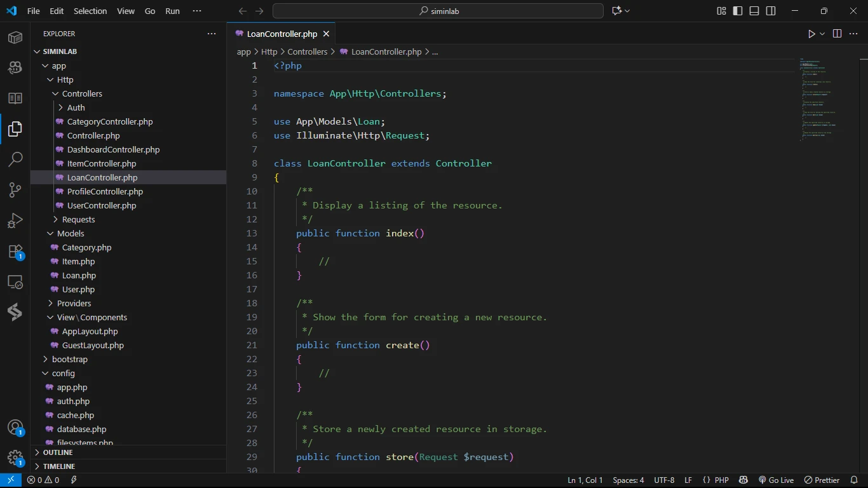Open the Run and Debug view

(15, 220)
